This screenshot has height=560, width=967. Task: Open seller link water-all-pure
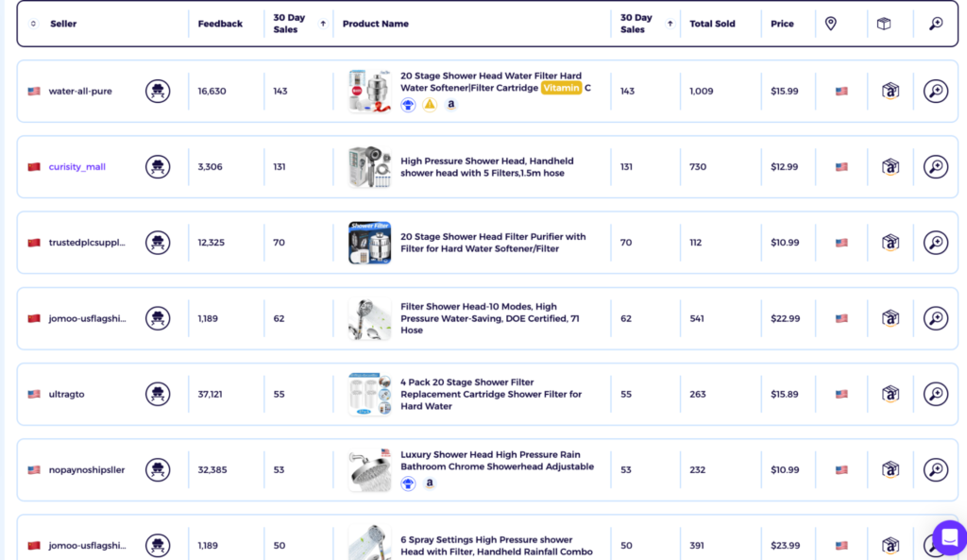80,92
